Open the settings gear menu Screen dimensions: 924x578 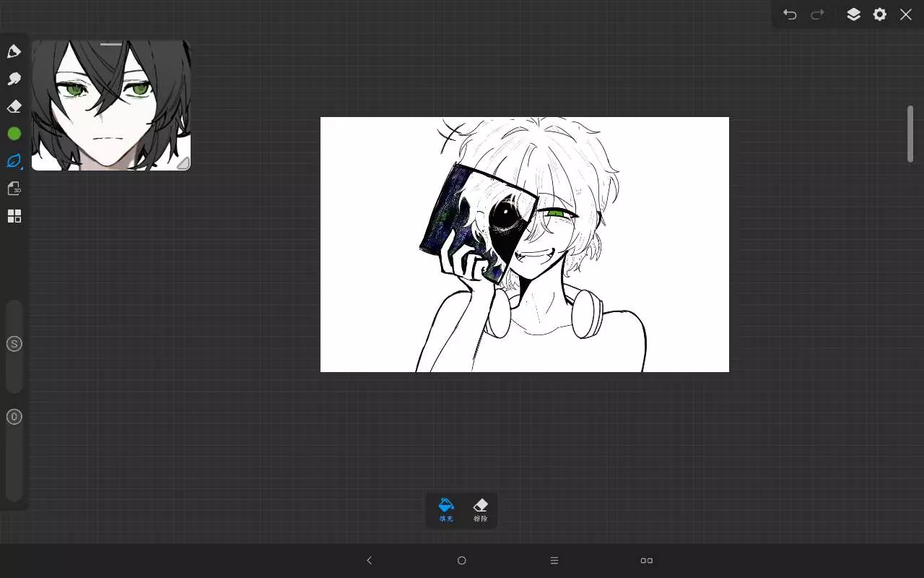(x=879, y=14)
